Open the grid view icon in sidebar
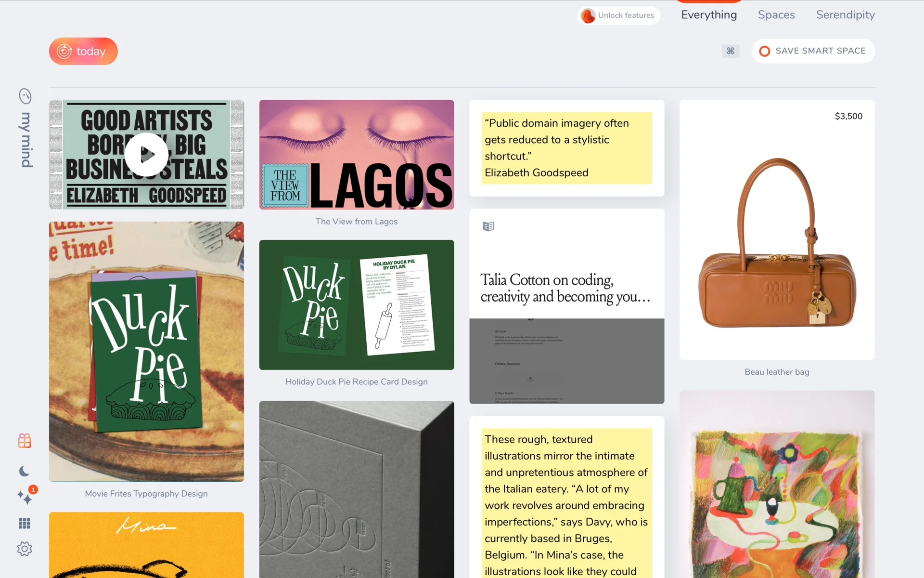Image resolution: width=924 pixels, height=578 pixels. (x=25, y=523)
